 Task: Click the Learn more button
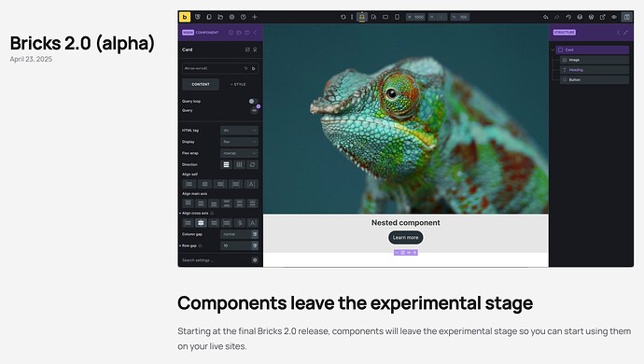(x=405, y=237)
